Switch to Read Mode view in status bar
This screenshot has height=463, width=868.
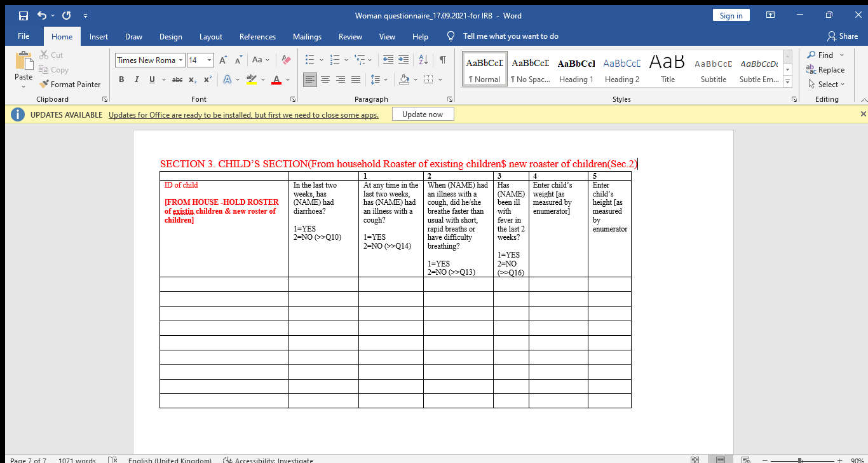(x=695, y=460)
